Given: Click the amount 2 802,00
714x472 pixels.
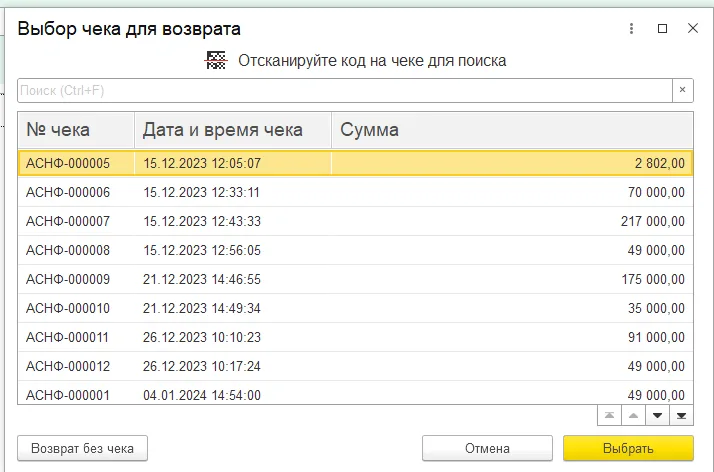Looking at the screenshot, I should tap(660, 163).
